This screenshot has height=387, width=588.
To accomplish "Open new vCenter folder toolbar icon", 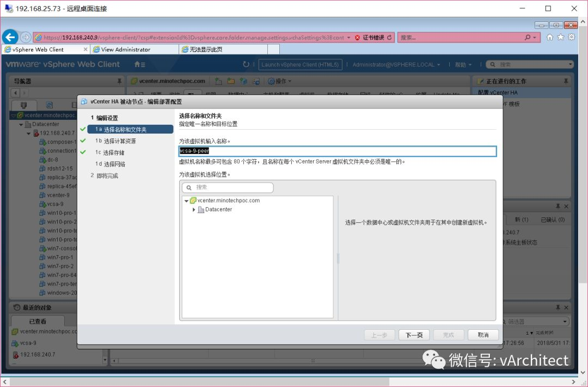I will point(231,81).
